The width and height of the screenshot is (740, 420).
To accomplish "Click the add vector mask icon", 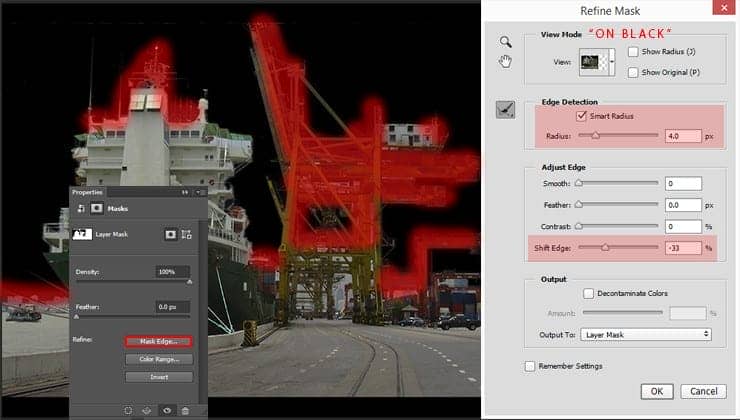I will coord(187,234).
